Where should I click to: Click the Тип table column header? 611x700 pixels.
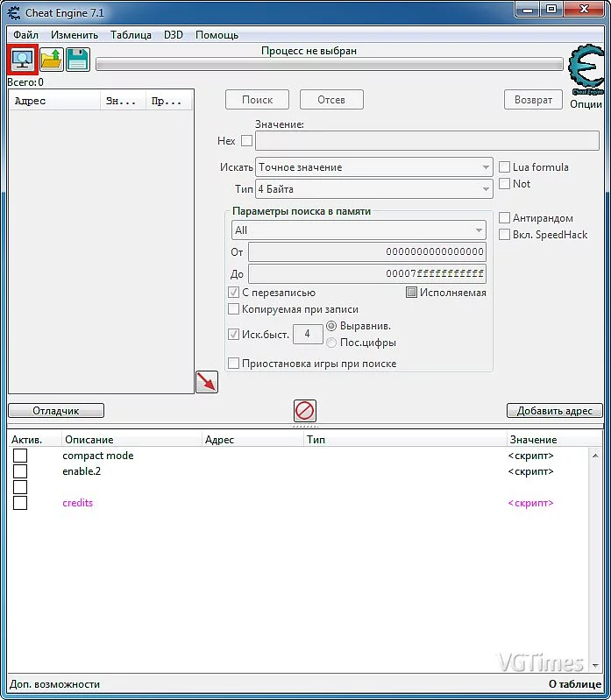(405, 440)
